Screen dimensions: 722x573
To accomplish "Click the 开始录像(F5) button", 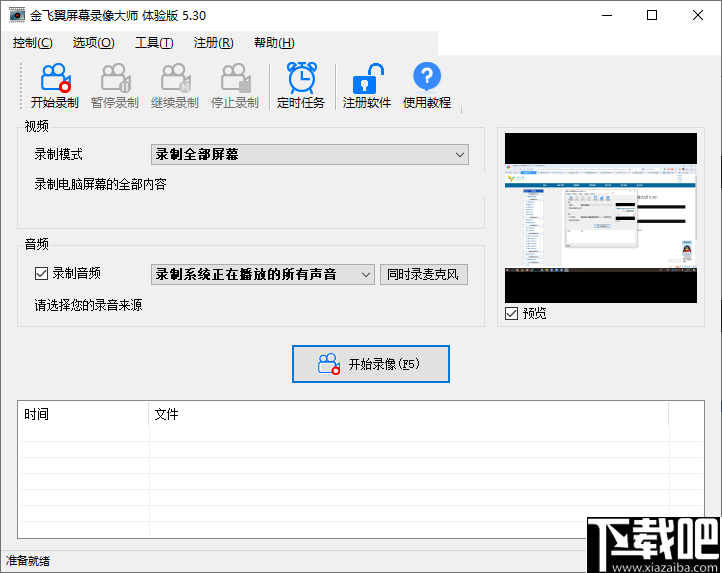I will (371, 364).
